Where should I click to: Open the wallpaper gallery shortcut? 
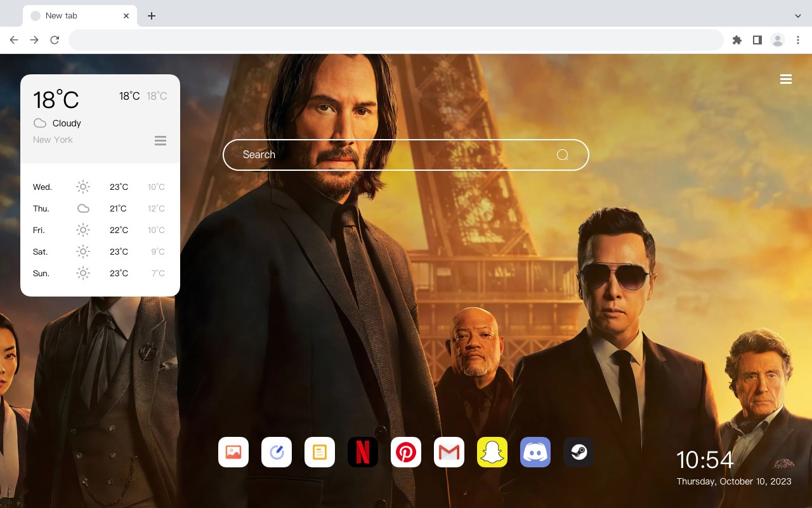pos(233,452)
